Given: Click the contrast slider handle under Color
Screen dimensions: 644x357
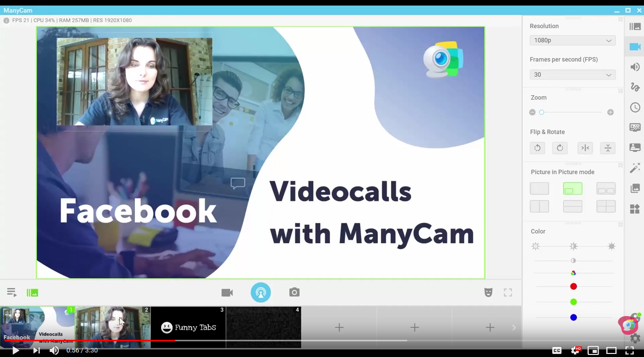Looking at the screenshot, I should pyautogui.click(x=573, y=260).
